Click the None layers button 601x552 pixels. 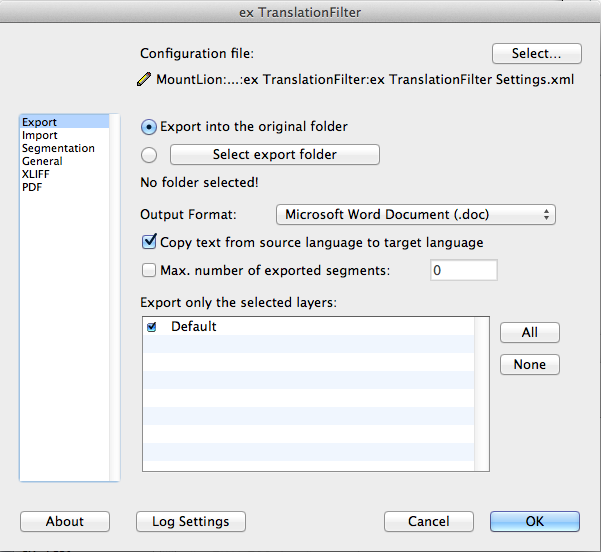point(530,364)
